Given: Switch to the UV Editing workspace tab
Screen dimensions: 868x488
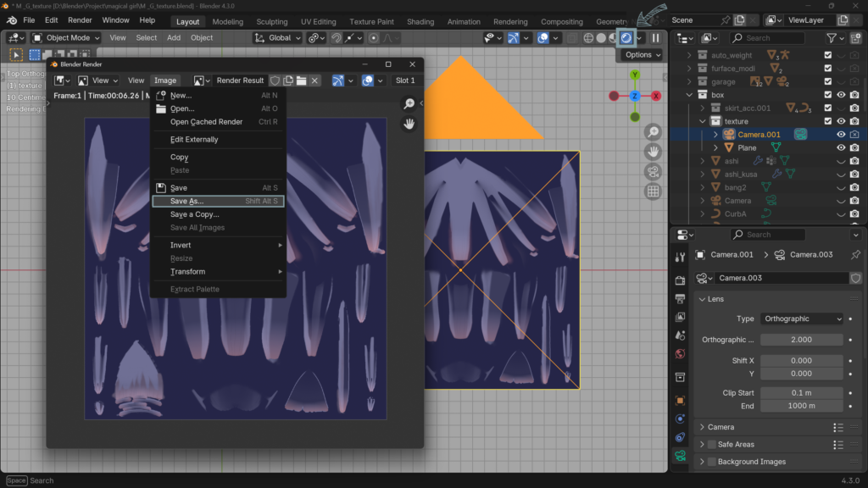Looking at the screenshot, I should click(x=319, y=22).
